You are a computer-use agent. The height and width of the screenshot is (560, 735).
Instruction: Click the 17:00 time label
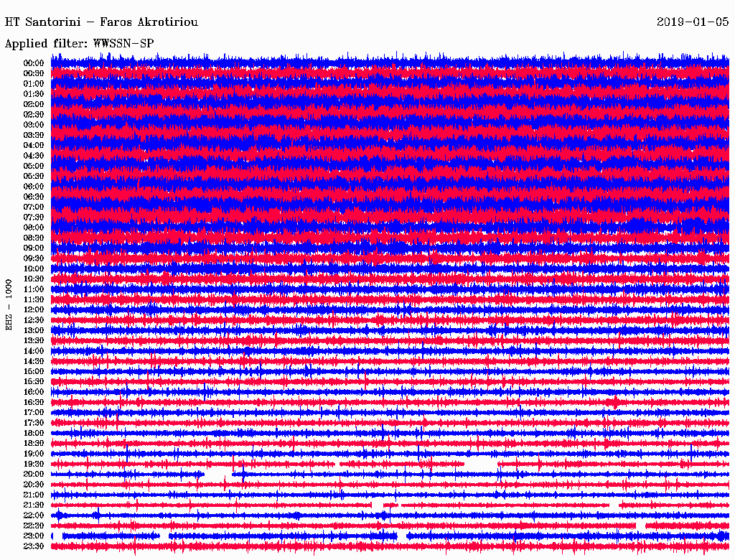(x=33, y=412)
